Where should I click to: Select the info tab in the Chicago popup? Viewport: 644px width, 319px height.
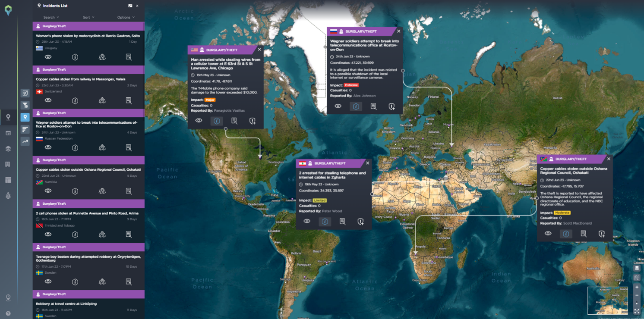(x=217, y=121)
